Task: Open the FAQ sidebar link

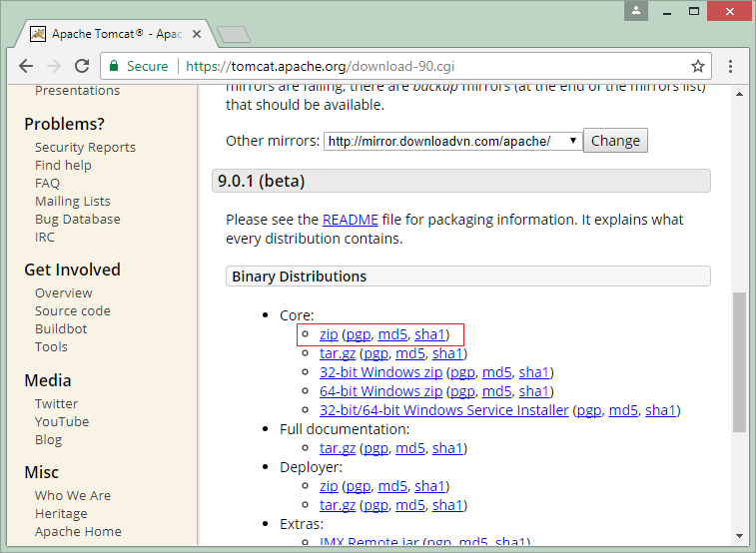Action: (47, 183)
